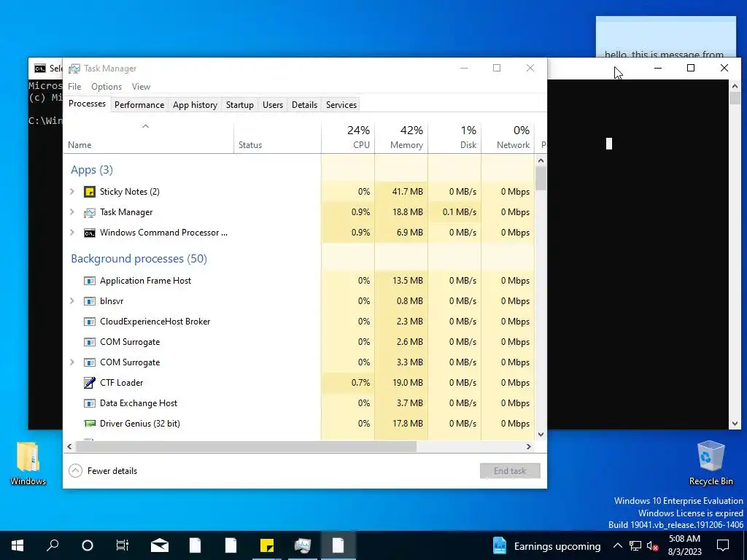Sort by the Network column header
This screenshot has width=747, height=560.
tap(508, 138)
